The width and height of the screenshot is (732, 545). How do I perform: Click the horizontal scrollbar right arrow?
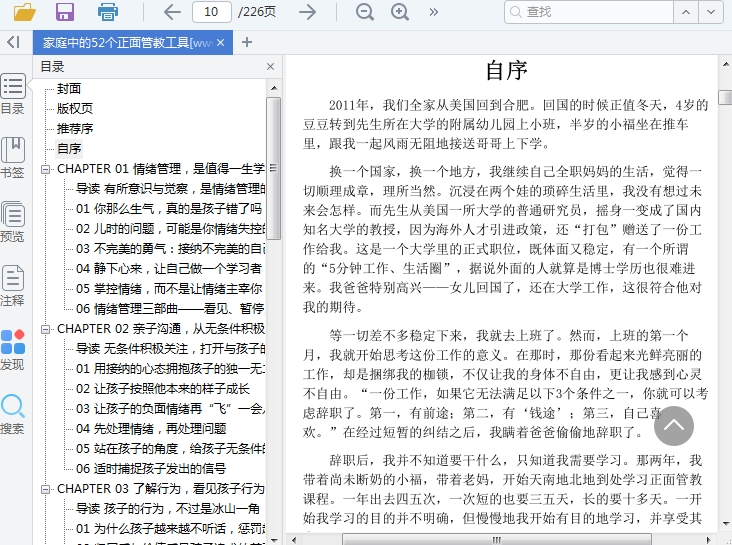[709, 540]
